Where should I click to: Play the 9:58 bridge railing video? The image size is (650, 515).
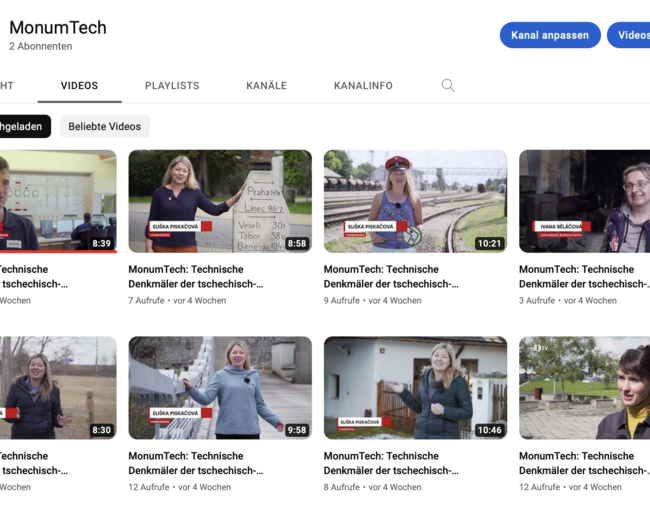point(219,387)
